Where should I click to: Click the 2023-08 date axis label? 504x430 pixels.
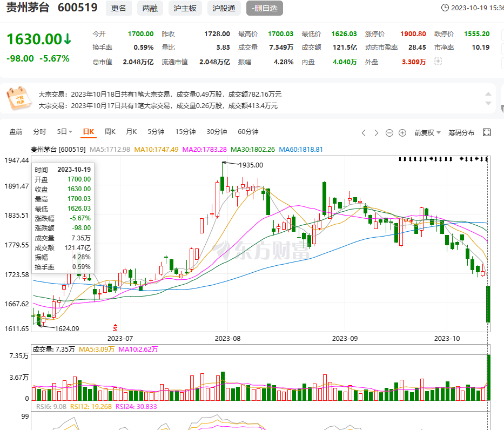[227, 338]
